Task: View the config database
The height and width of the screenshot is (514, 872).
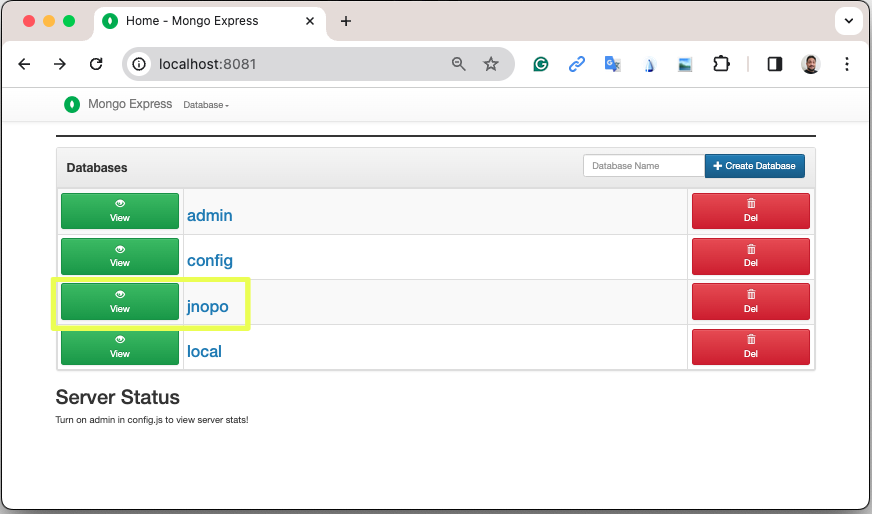Action: [x=120, y=256]
